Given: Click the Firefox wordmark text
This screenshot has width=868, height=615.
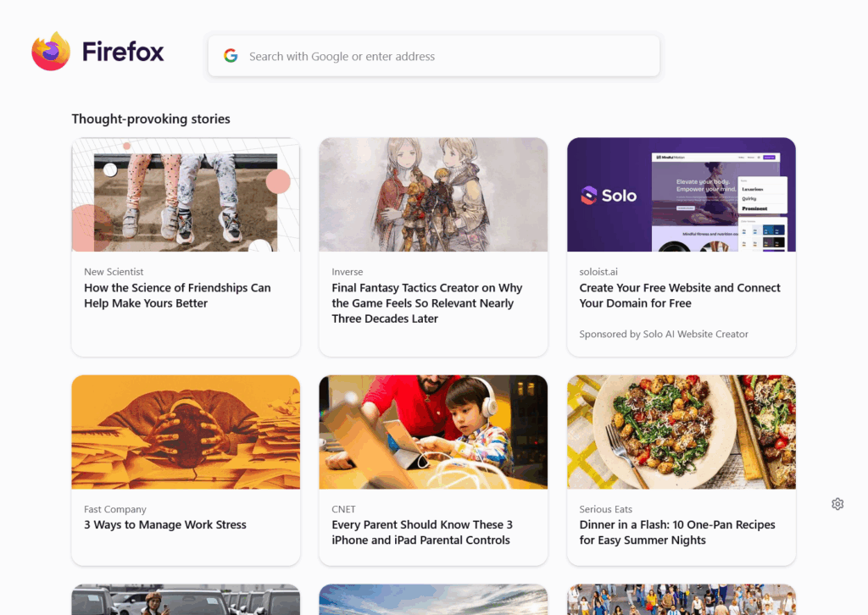Looking at the screenshot, I should click(123, 52).
